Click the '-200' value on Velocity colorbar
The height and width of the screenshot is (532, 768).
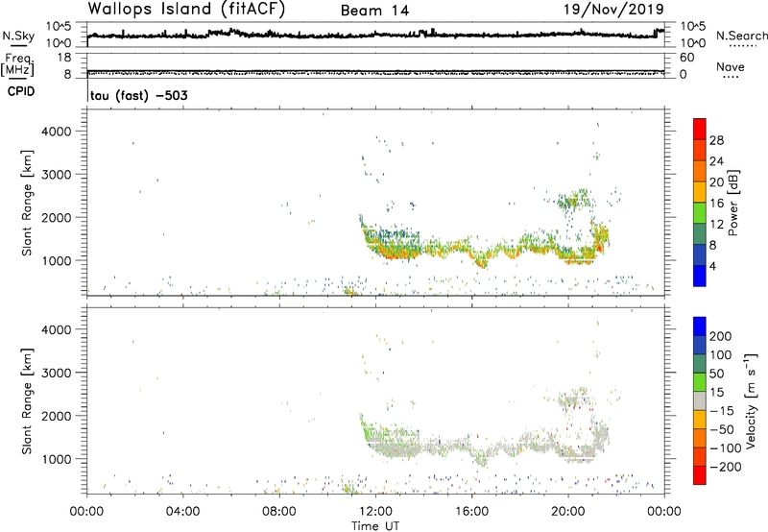coord(725,467)
